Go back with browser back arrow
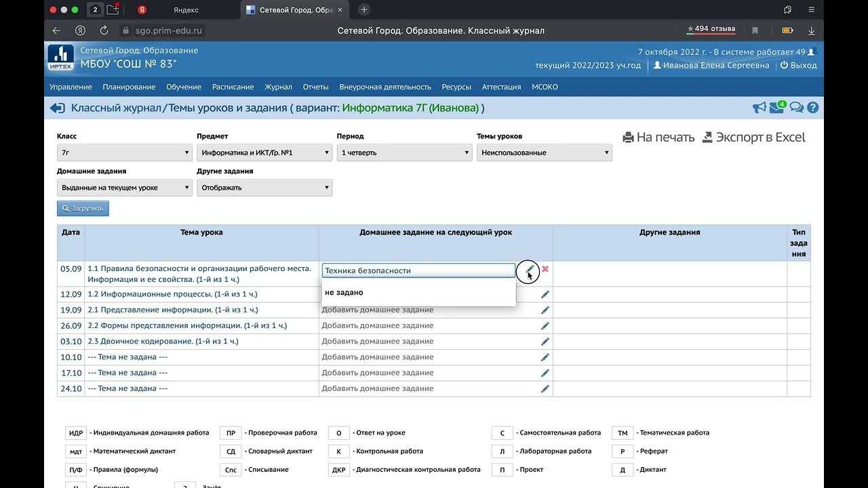 click(x=56, y=30)
